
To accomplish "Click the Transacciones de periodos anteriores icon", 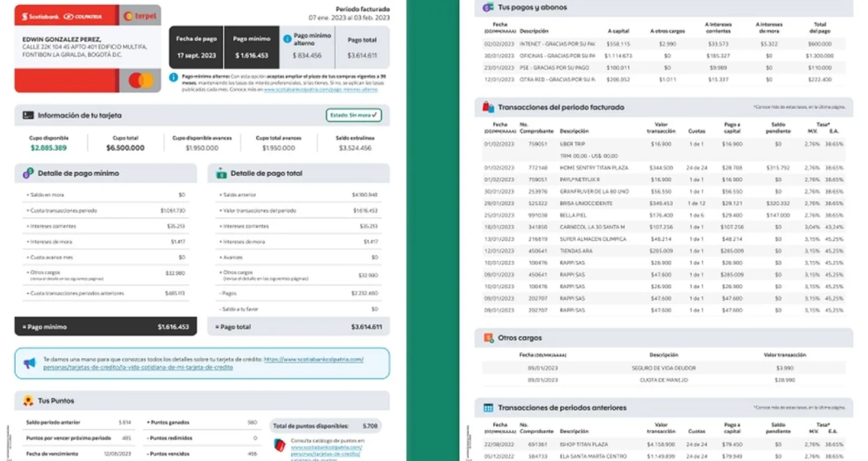I will click(488, 407).
